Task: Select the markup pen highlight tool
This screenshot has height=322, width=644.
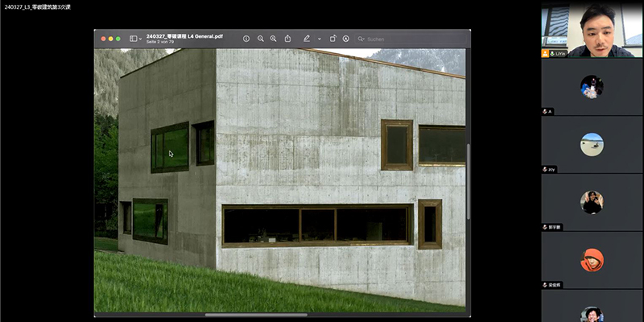Action: (x=307, y=39)
